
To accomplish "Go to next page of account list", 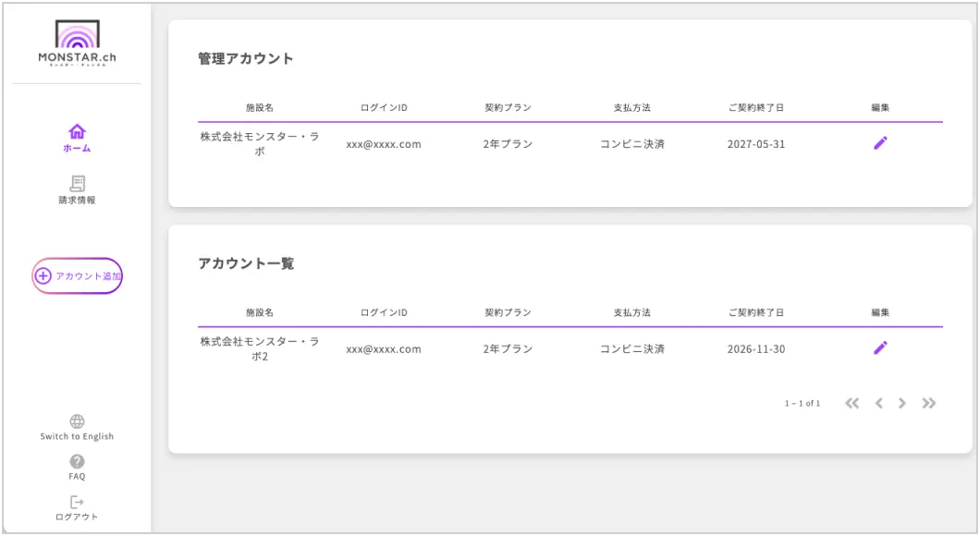I will click(902, 403).
